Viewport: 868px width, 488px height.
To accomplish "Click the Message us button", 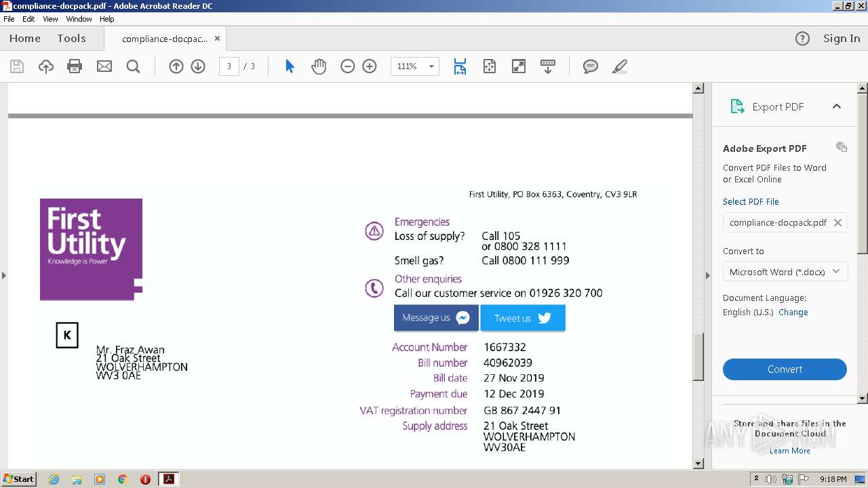I will click(x=436, y=318).
